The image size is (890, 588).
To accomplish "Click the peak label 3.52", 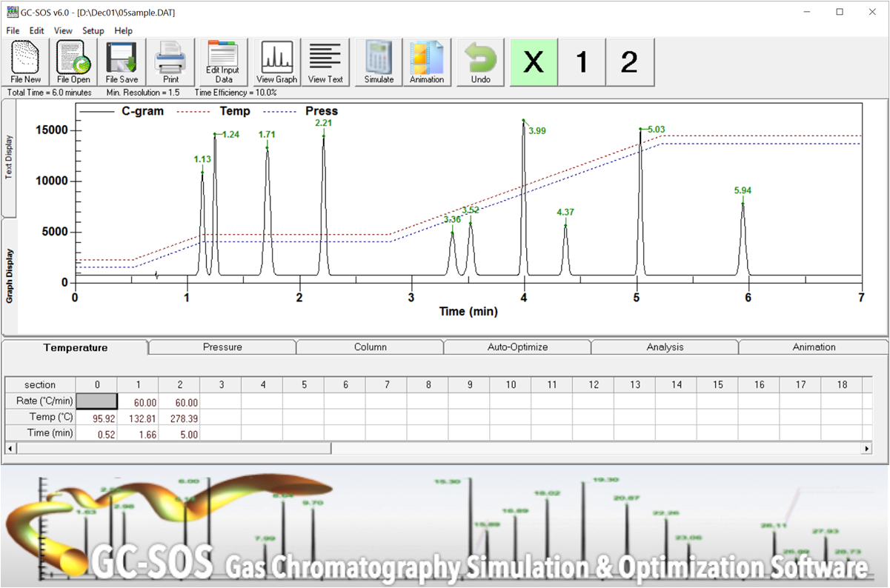I will coord(471,210).
